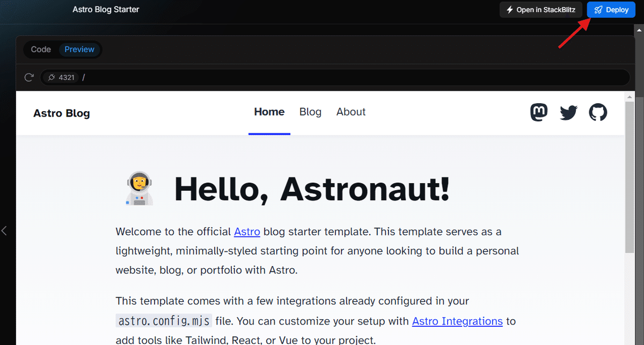The height and width of the screenshot is (345, 644).
Task: Go to the Home nav item
Action: 269,112
